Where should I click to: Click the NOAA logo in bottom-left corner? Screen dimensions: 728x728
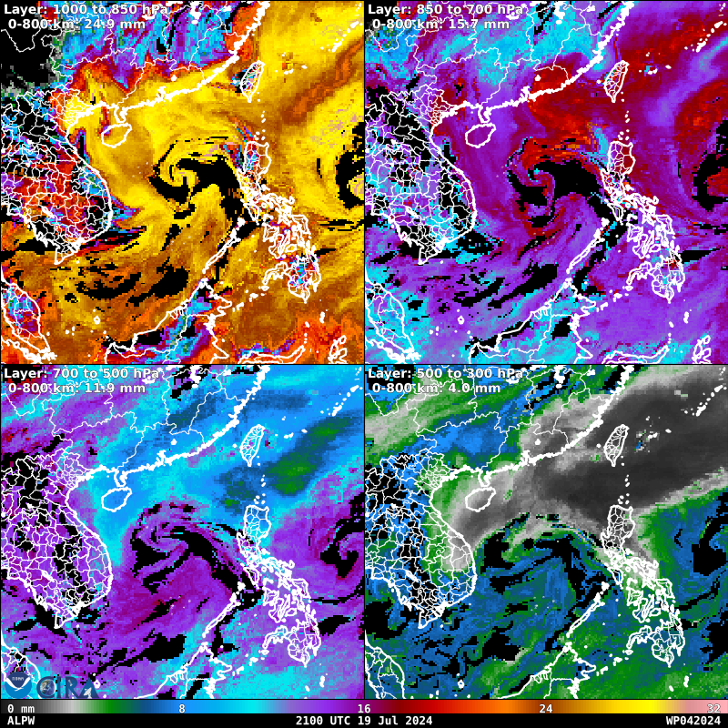click(18, 684)
